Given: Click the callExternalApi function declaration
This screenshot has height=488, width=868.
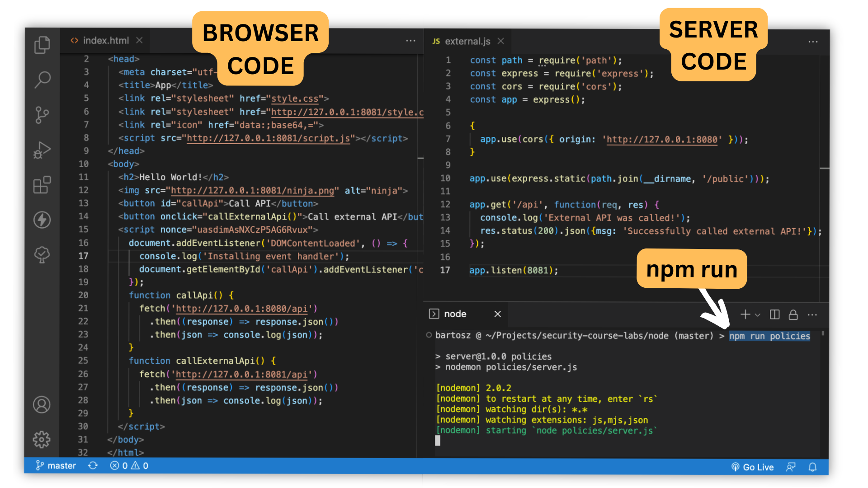Looking at the screenshot, I should click(202, 361).
